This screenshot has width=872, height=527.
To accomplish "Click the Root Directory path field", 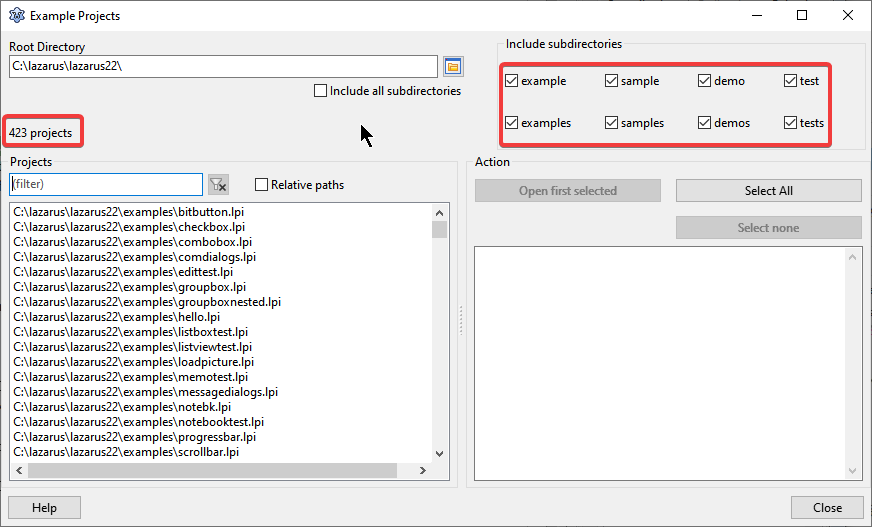I will pos(223,67).
